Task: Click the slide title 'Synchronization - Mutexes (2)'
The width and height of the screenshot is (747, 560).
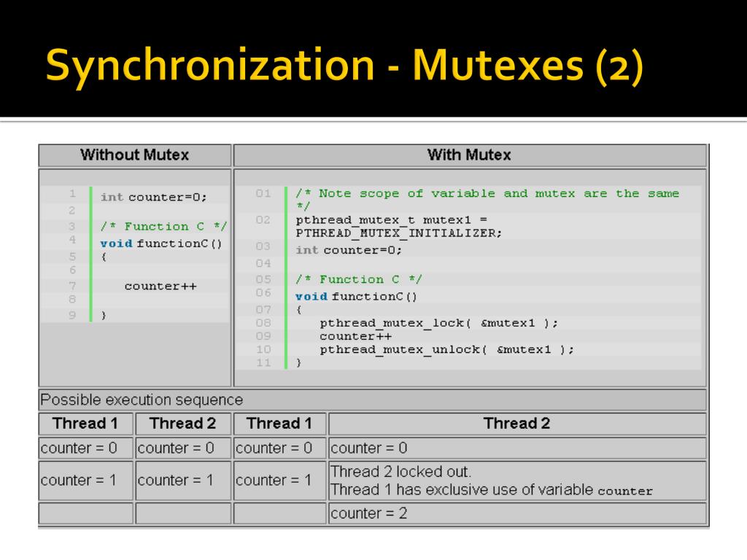Action: [x=344, y=66]
